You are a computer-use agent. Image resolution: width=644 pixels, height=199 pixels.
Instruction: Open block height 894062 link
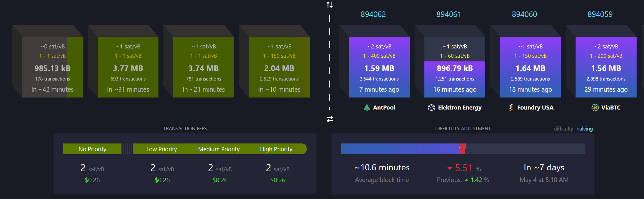(373, 15)
